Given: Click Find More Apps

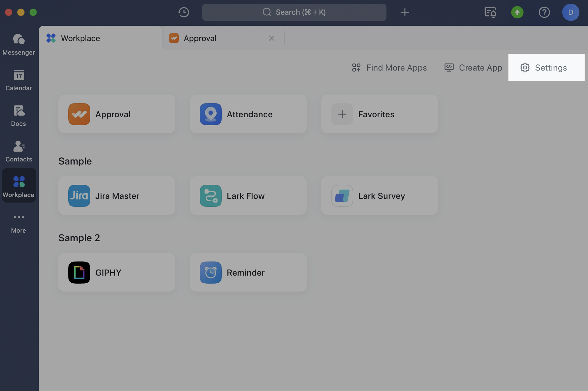Looking at the screenshot, I should 389,68.
